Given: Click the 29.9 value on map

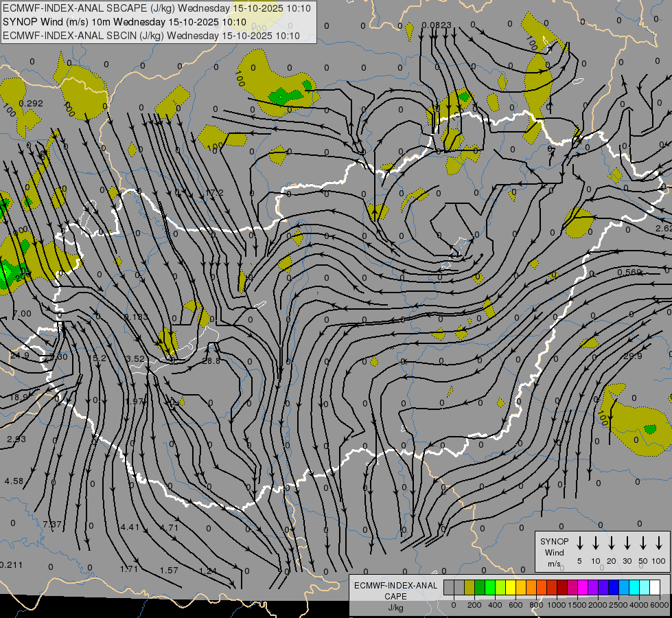Looking at the screenshot, I should [x=633, y=356].
